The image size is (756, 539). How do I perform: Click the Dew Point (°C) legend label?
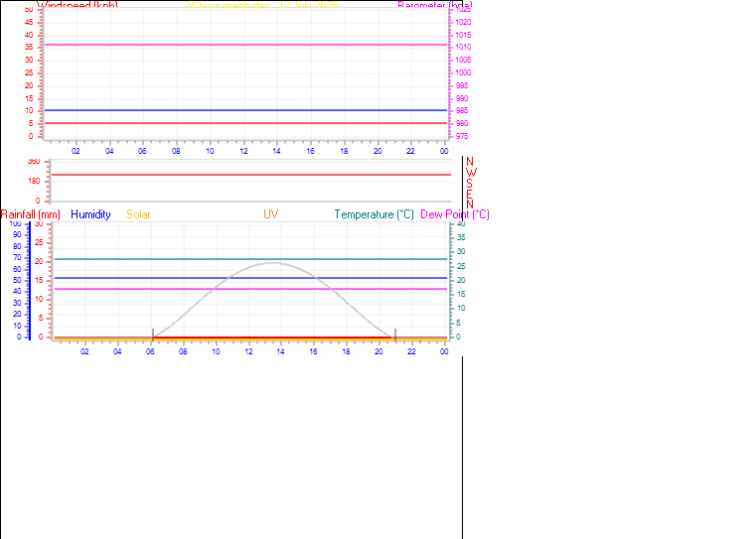pos(455,214)
